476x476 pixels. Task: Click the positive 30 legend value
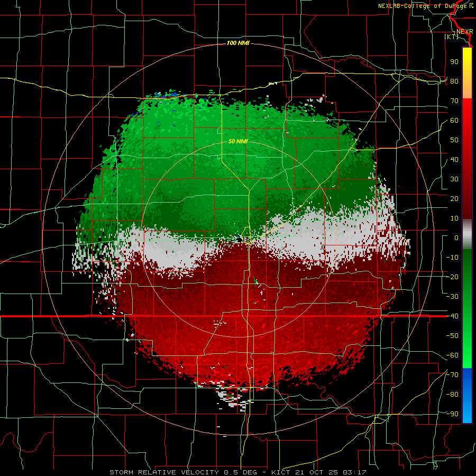point(454,179)
